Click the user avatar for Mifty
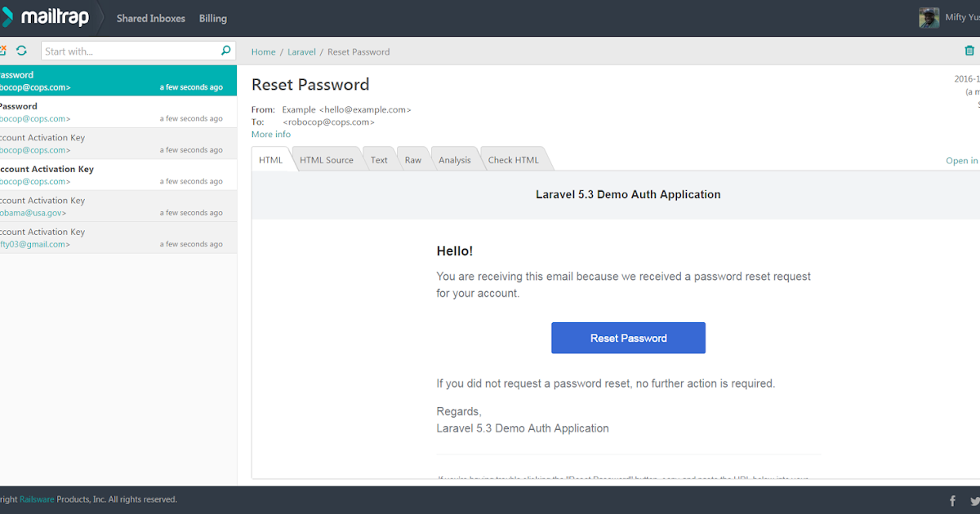The height and width of the screenshot is (514, 980). point(929,16)
